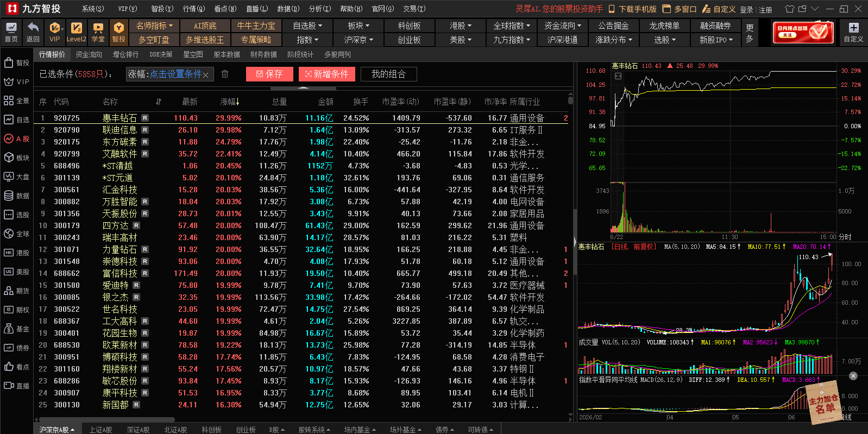The image size is (868, 434).
Task: Open Level2 toolbar icon
Action: [76, 32]
